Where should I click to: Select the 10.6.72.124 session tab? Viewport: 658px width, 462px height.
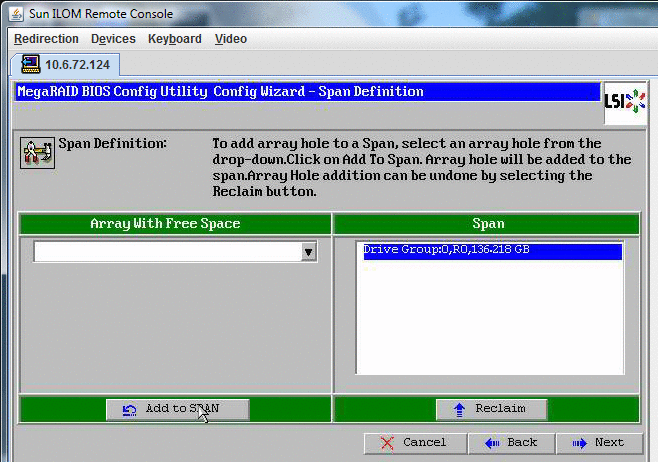(65, 65)
